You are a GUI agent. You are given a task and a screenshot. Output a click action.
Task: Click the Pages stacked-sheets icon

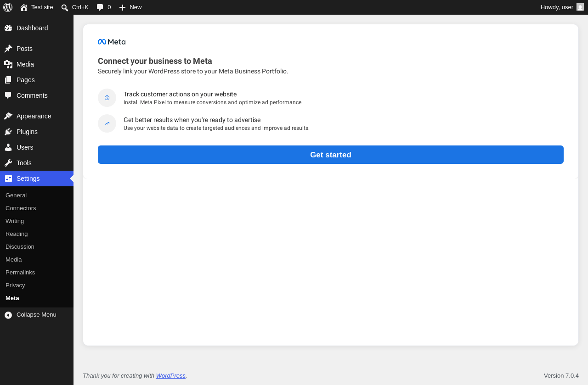8,80
